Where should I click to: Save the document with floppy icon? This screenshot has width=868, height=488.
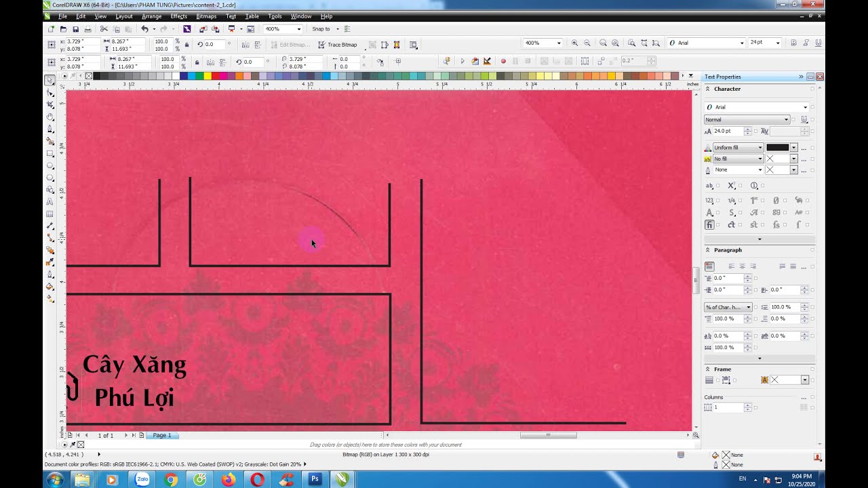pos(75,29)
